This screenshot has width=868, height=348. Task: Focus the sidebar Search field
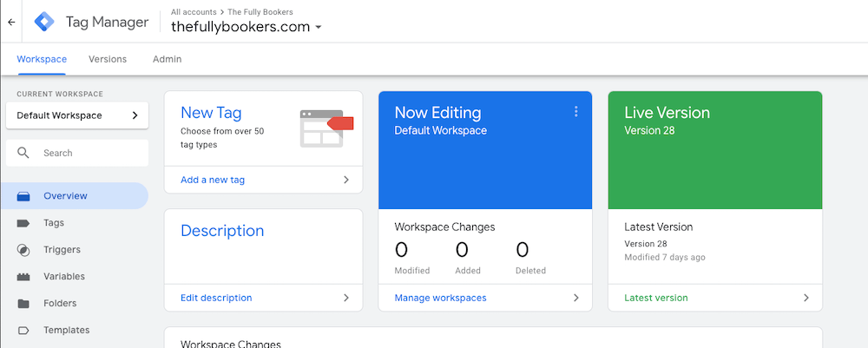(x=77, y=153)
